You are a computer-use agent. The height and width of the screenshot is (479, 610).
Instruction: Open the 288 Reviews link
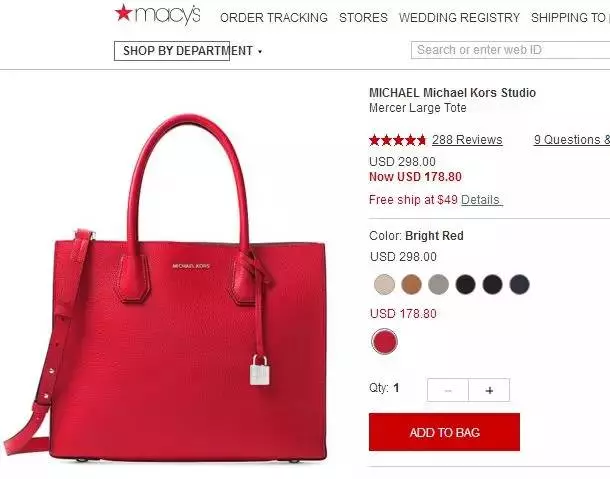tap(467, 140)
